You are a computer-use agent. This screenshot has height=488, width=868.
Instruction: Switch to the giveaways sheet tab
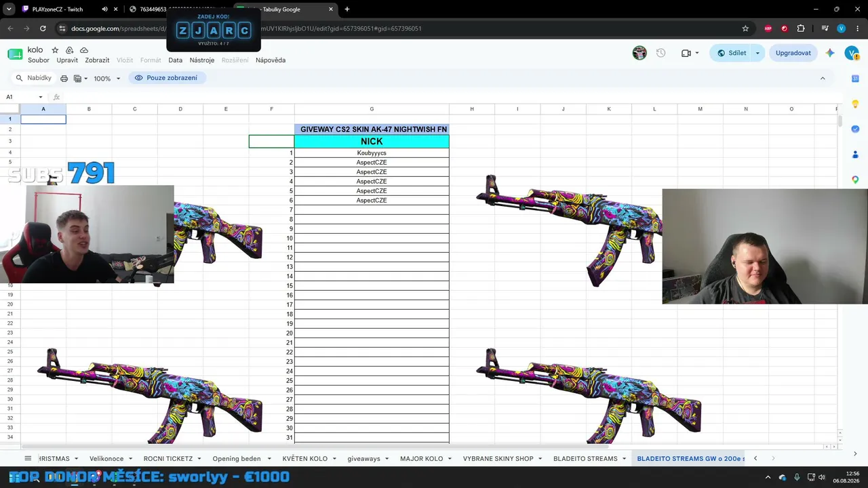363,459
